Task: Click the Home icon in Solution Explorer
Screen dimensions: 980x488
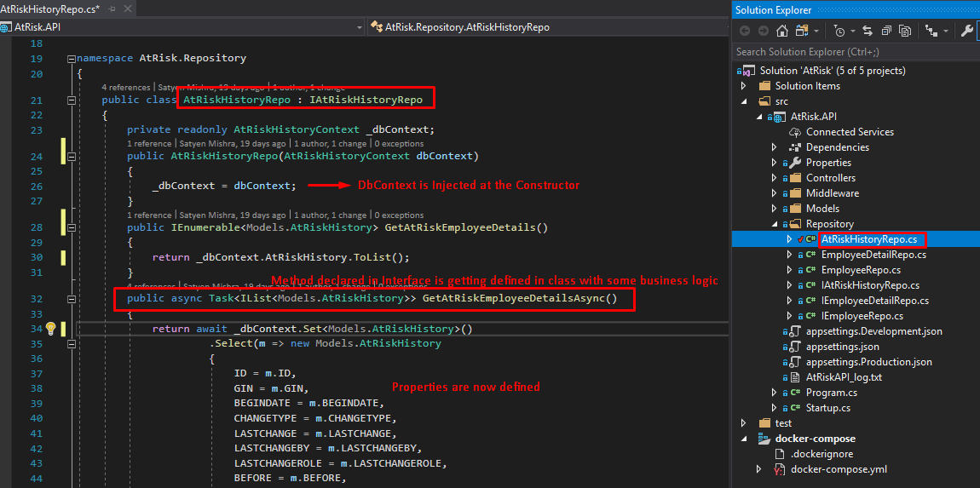Action: tap(781, 31)
